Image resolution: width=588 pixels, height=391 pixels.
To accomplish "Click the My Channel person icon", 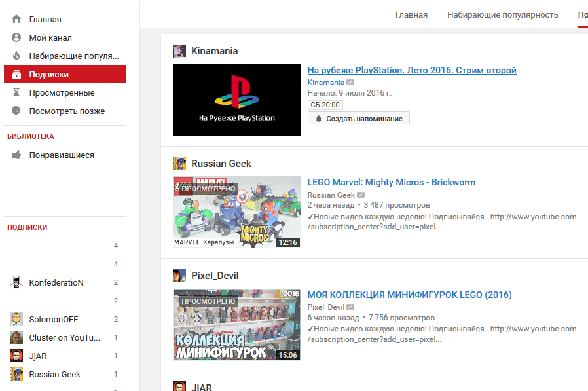I will (16, 37).
